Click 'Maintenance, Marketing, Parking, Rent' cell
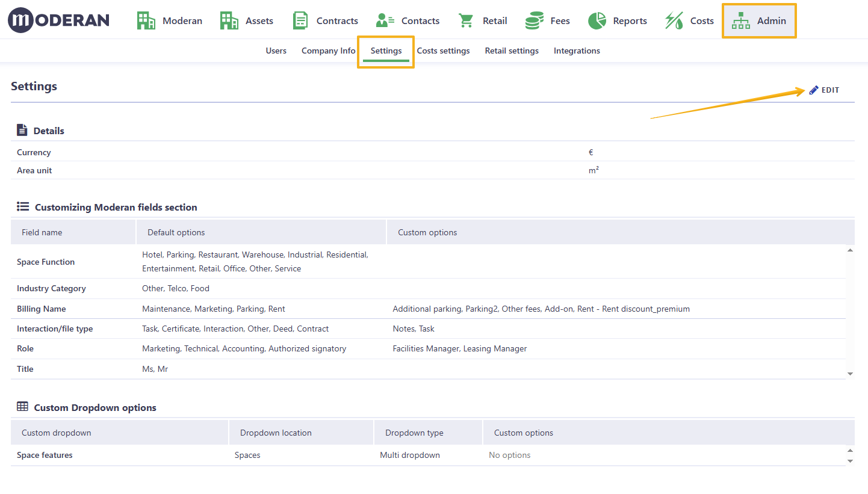This screenshot has width=868, height=494. pyautogui.click(x=214, y=309)
